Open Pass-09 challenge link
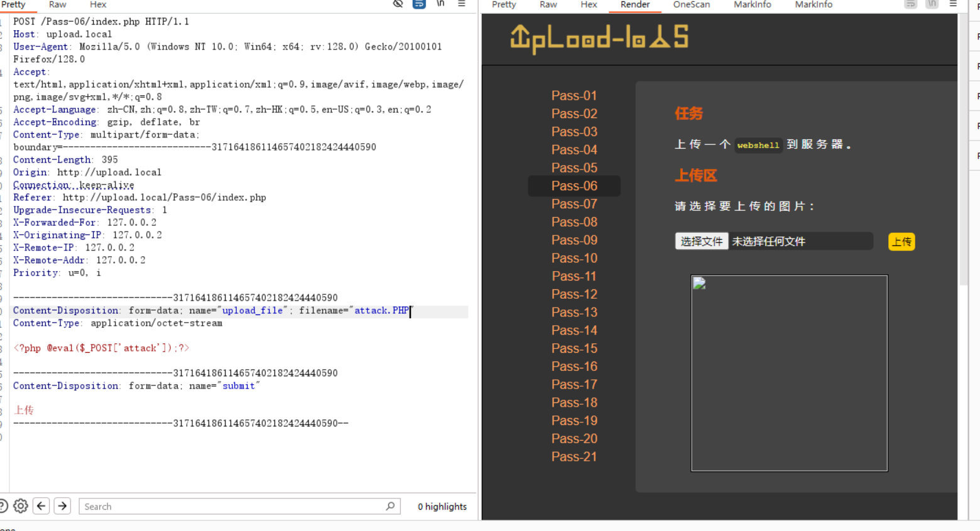Image resolution: width=980 pixels, height=531 pixels. [x=574, y=240]
